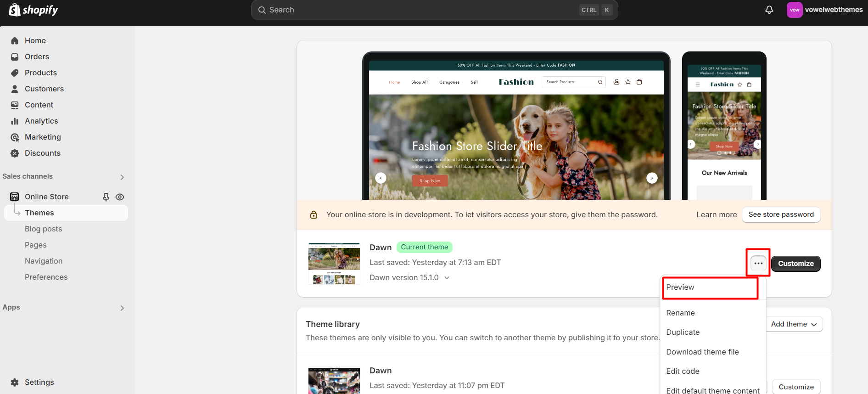Click the Current theme badge
Image resolution: width=868 pixels, height=394 pixels.
click(x=424, y=248)
